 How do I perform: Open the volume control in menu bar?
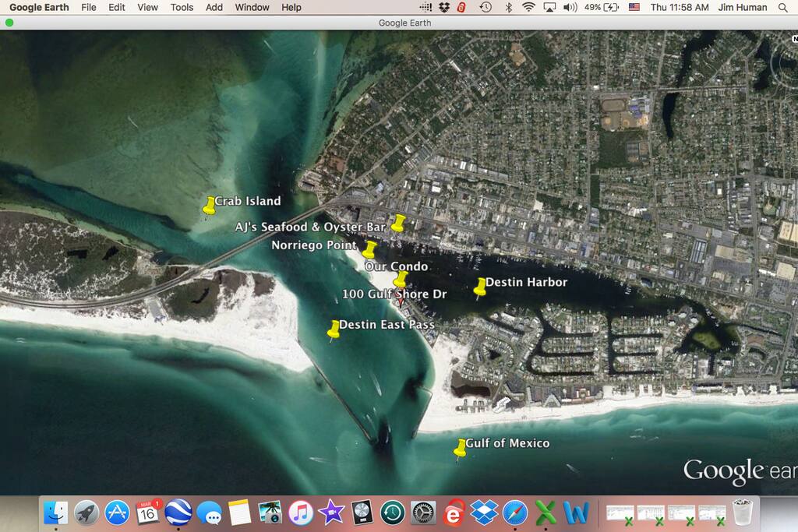tap(570, 7)
